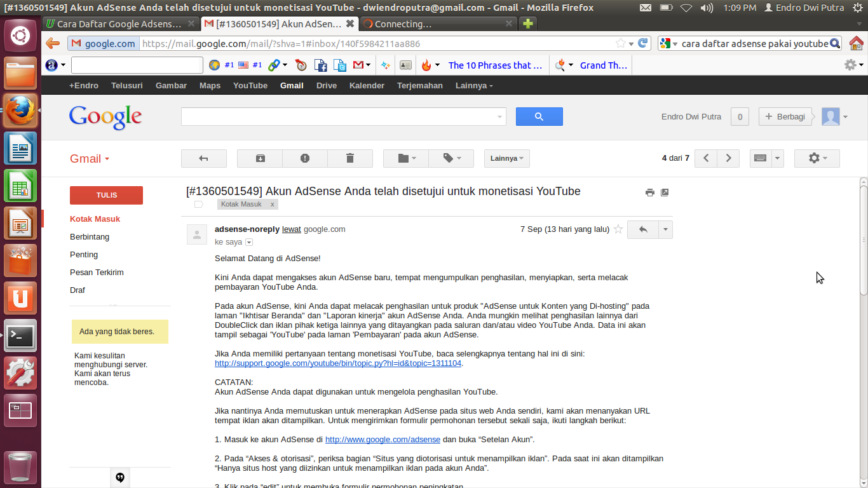Reply to adsense-noreply with the reply arrow
The width and height of the screenshot is (868, 488).
tap(642, 229)
